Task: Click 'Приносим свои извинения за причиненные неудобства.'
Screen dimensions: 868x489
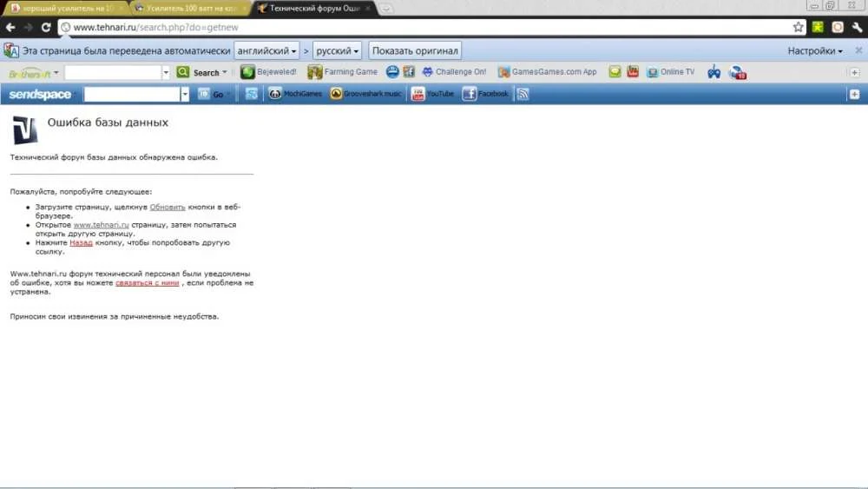Action: tap(115, 316)
